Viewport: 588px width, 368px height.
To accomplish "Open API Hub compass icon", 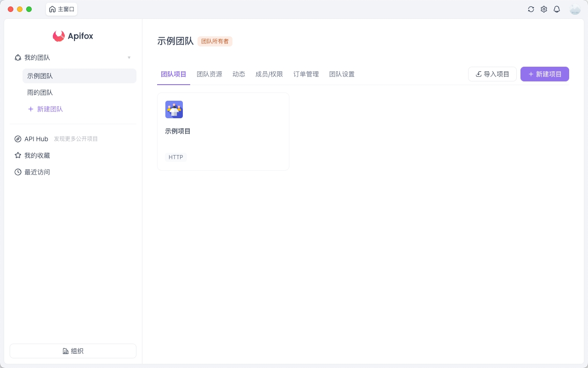I will coord(18,139).
